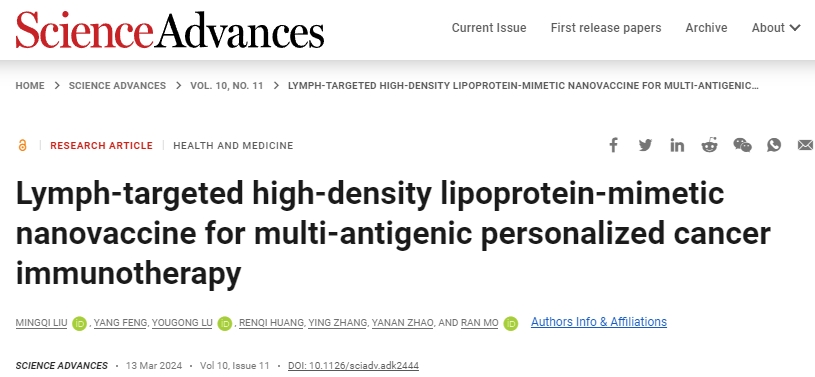Open the Current Issue menu item
This screenshot has width=815, height=377.
point(489,28)
